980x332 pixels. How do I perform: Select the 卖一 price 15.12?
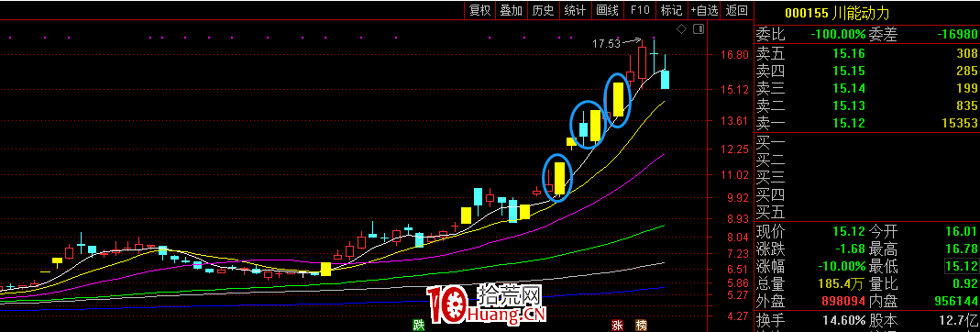(x=849, y=124)
